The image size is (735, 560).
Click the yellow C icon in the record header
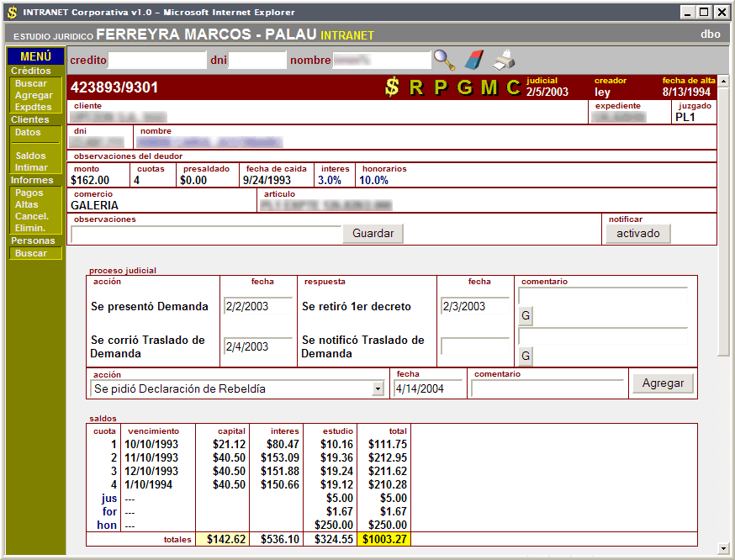pos(513,87)
